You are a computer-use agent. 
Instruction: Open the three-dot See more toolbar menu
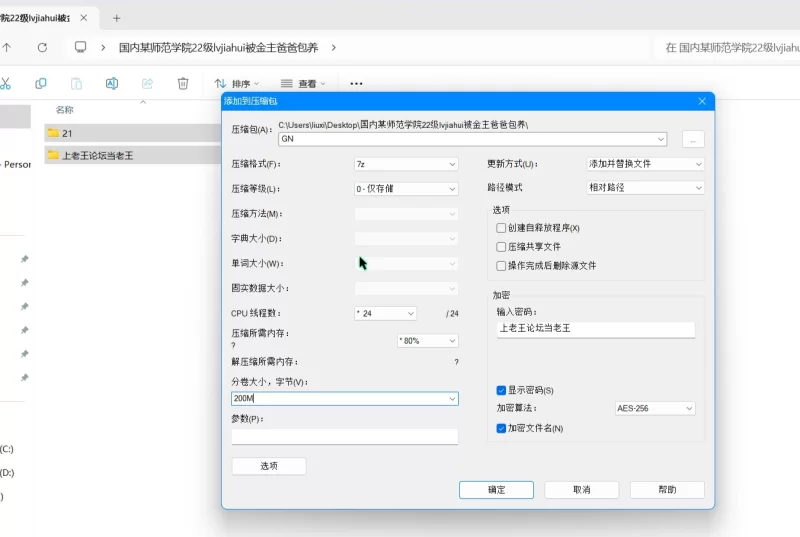coord(356,84)
